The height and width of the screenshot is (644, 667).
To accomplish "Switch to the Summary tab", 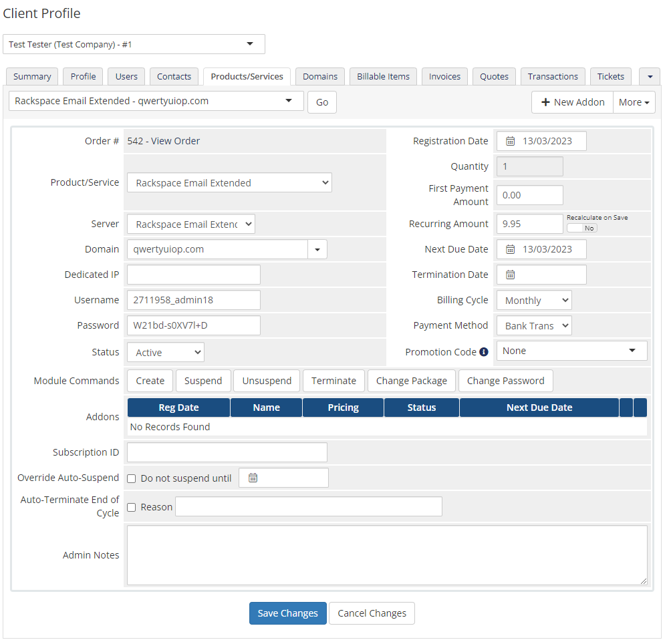I will [x=32, y=77].
